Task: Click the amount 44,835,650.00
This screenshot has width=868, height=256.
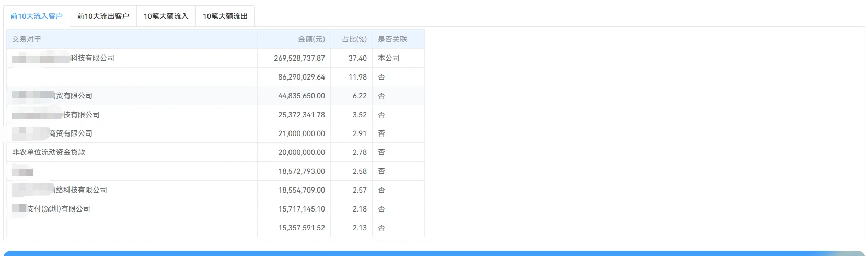Action: click(x=302, y=96)
